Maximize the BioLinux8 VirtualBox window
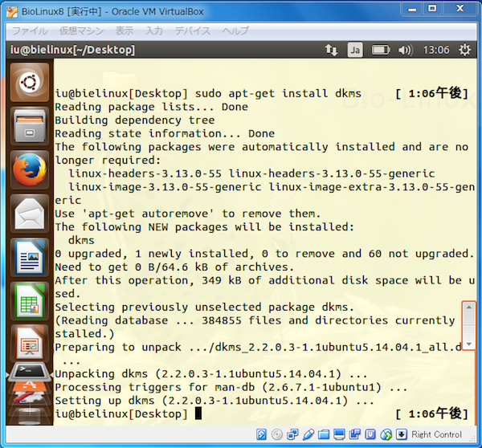The image size is (482, 448). pos(432,9)
